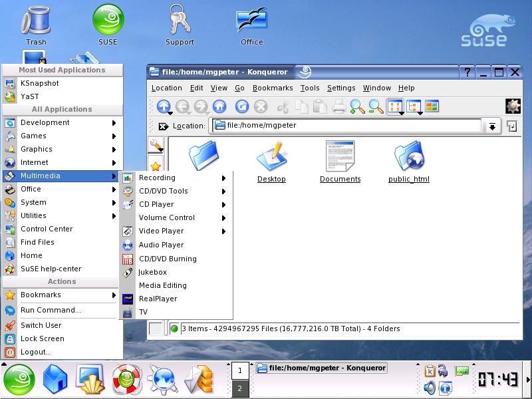Launch the blue Home panel icon

[55, 379]
